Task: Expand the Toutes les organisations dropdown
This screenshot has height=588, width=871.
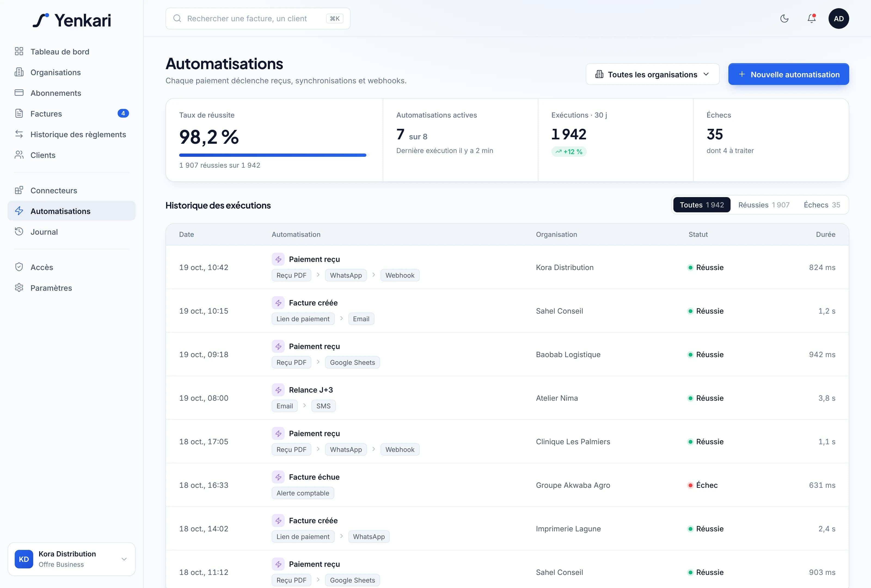Action: coord(652,74)
